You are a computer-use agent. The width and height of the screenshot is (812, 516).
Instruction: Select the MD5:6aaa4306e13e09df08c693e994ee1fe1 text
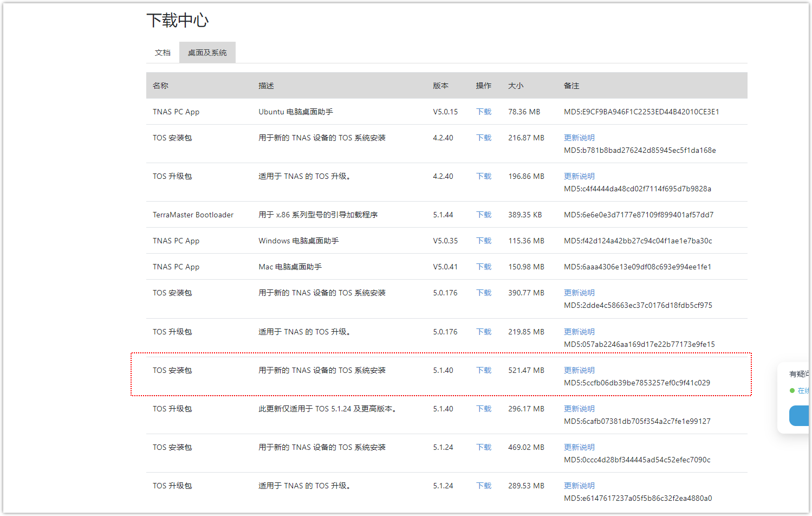638,267
